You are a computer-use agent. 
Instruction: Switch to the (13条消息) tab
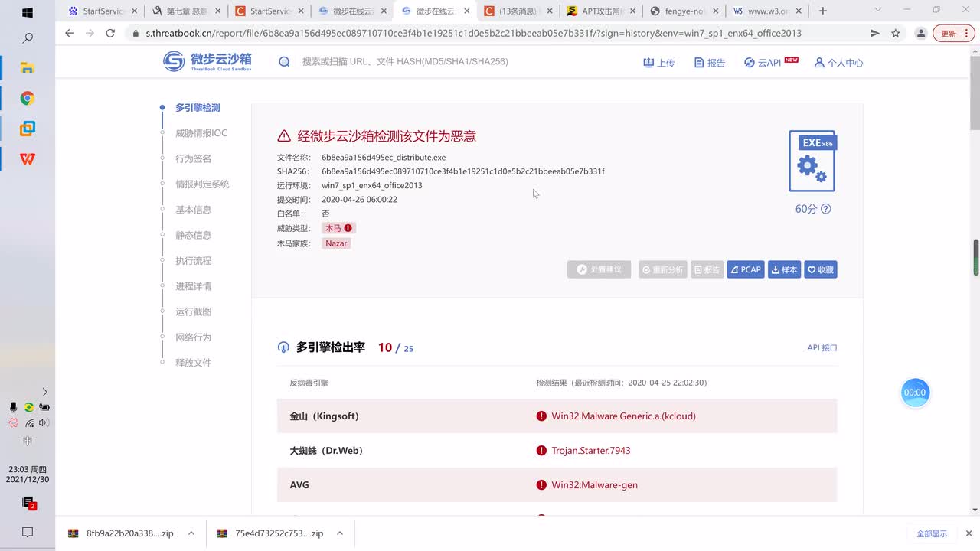pos(518,11)
